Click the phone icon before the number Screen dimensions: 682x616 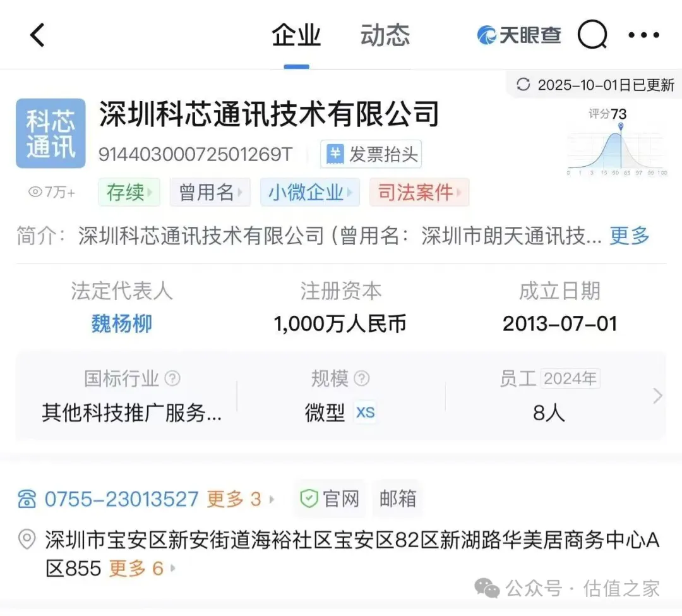pyautogui.click(x=26, y=498)
